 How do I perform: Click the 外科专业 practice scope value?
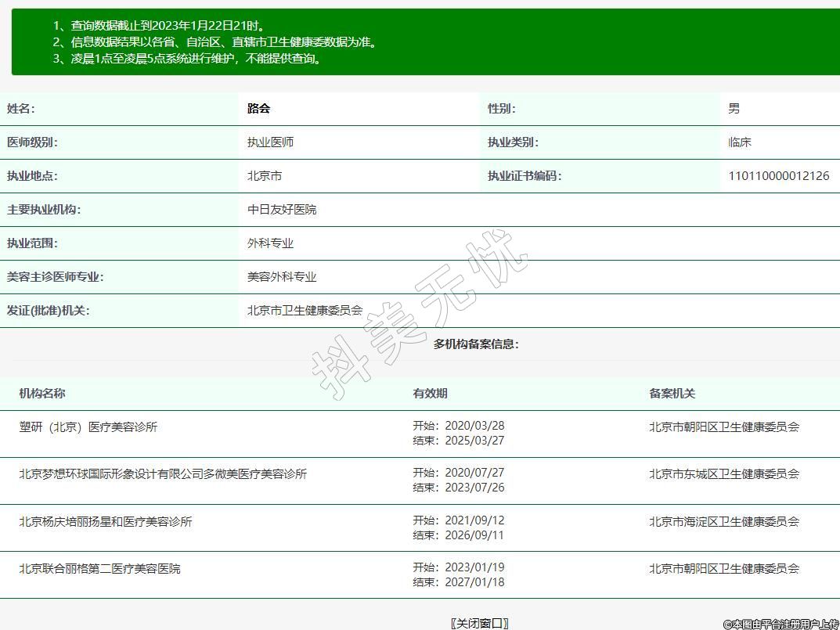point(270,243)
